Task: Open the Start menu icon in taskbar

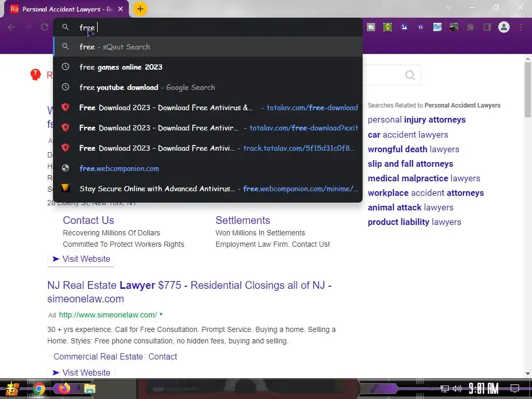Action: [x=12, y=389]
